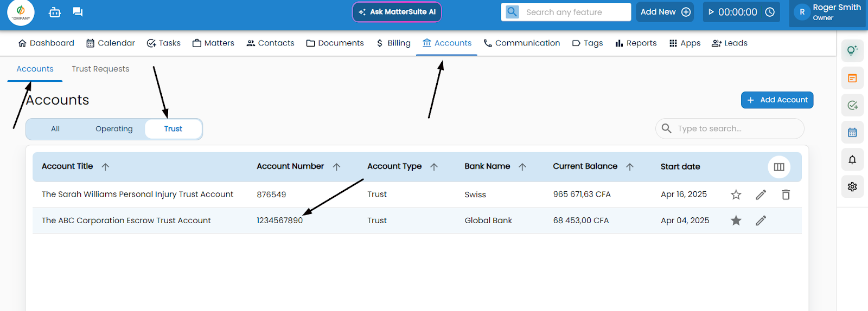Image resolution: width=868 pixels, height=311 pixels.
Task: Open the chat messages icon in header
Action: click(78, 12)
